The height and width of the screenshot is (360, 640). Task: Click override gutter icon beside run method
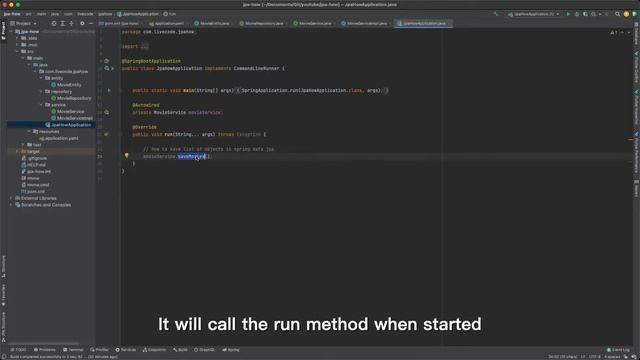[x=106, y=134]
